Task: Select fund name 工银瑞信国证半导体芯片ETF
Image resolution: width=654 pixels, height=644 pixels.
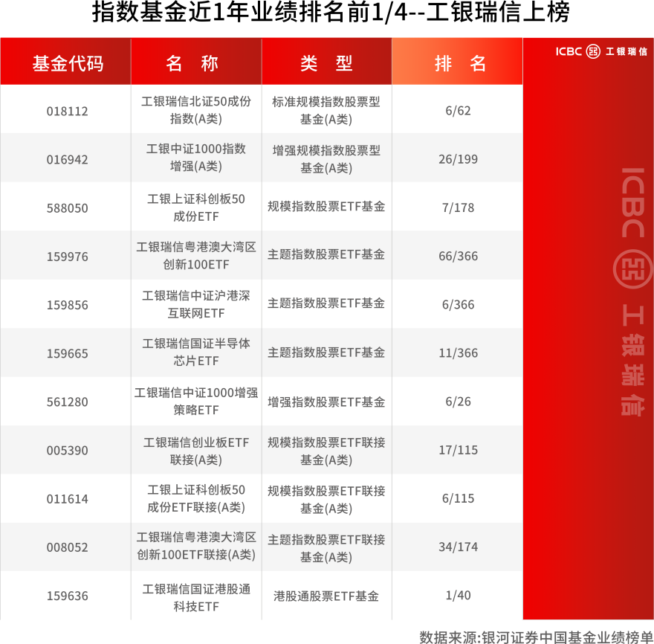Action: pyautogui.click(x=196, y=352)
